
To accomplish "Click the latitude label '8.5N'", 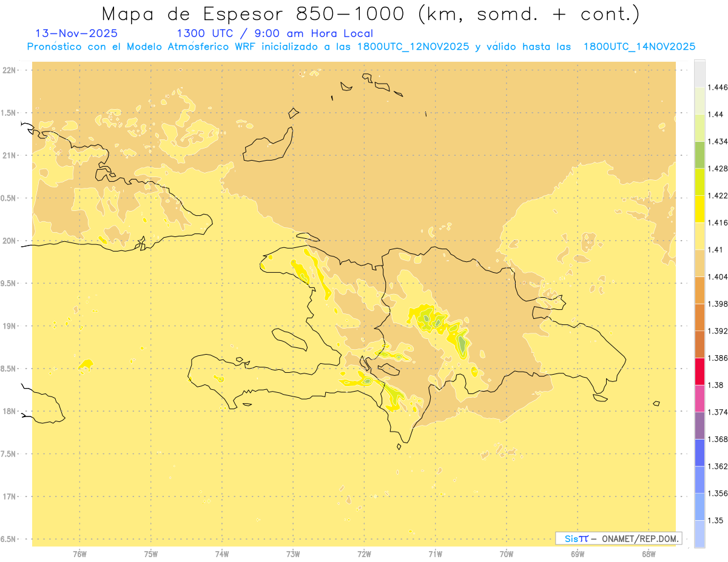I will [x=9, y=369].
